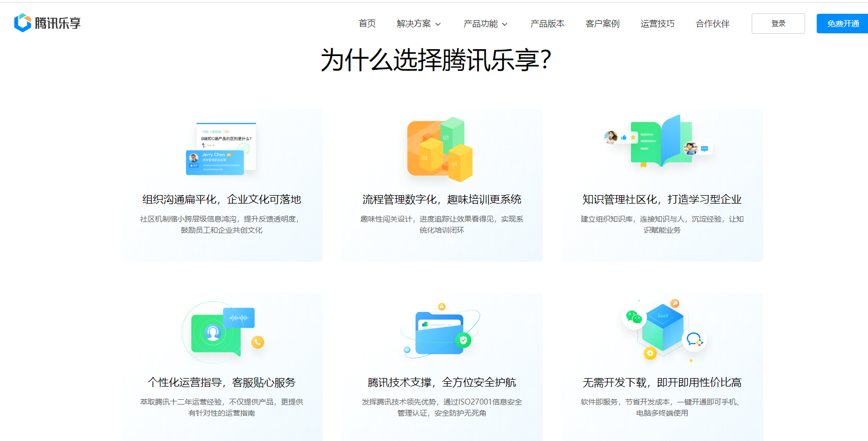Click the main title 为什么选择腾讯乐享？
Viewport: 868px width, 441px height.
point(437,59)
